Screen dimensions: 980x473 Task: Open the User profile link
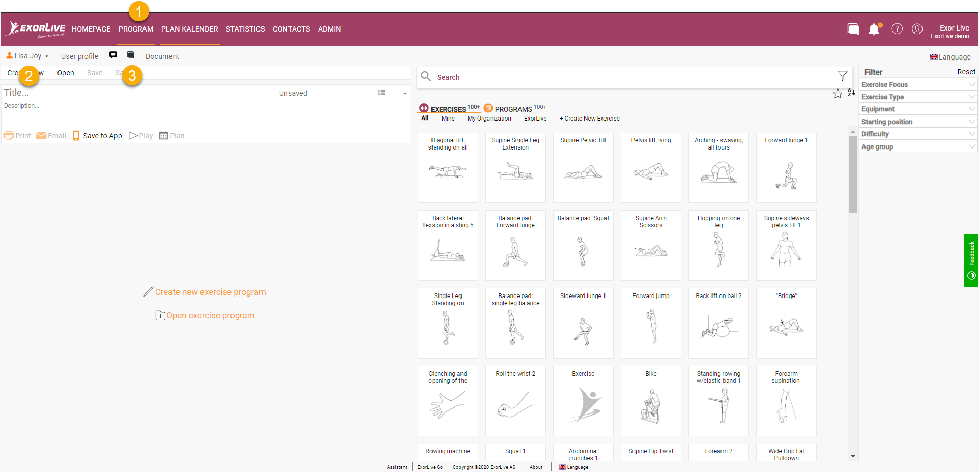point(79,56)
